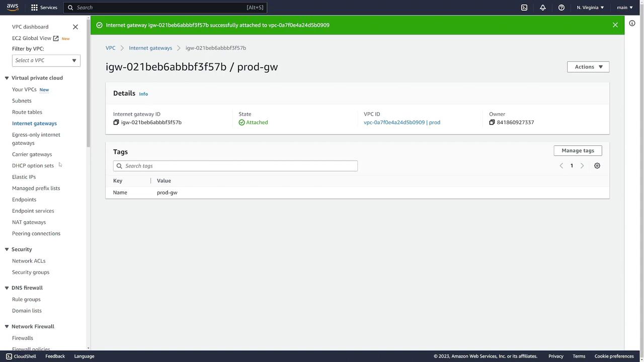Image resolution: width=644 pixels, height=362 pixels.
Task: Collapse the DNS firewall section
Action: pos(7,288)
